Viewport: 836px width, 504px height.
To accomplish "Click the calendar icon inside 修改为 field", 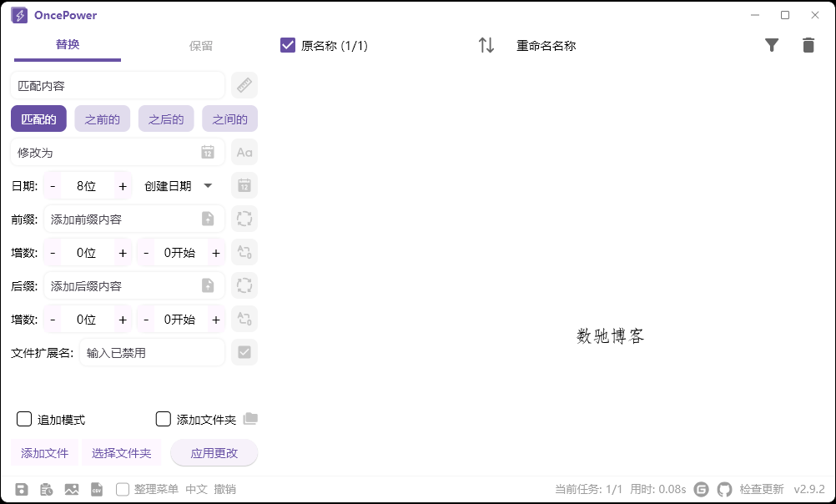I will pos(208,153).
